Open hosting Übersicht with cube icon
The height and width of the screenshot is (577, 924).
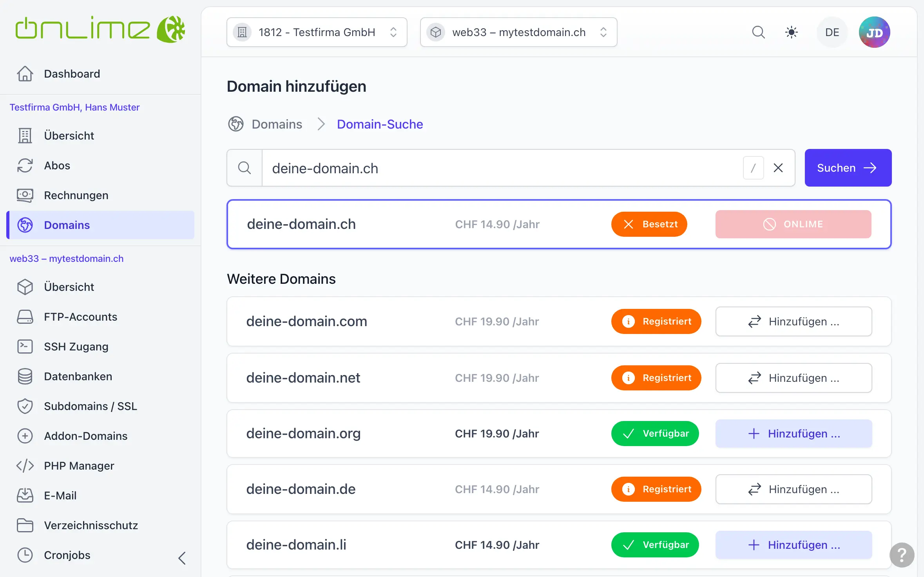tap(100, 287)
